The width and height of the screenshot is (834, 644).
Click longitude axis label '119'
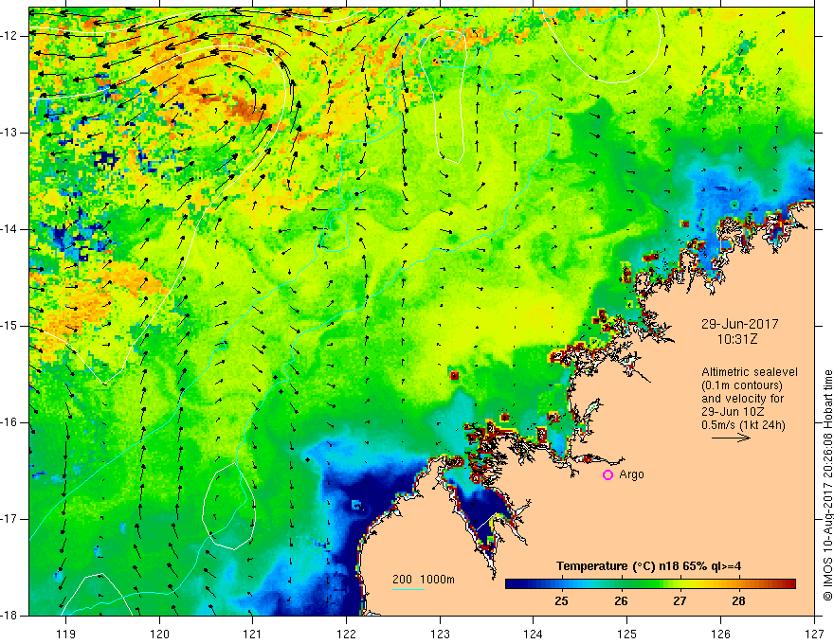(x=66, y=634)
